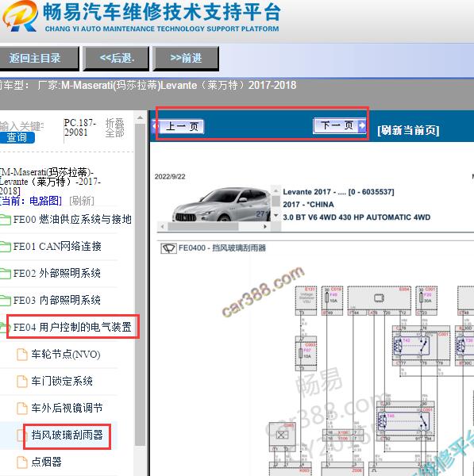Click document icon beside 车门锁定系统

(22, 382)
